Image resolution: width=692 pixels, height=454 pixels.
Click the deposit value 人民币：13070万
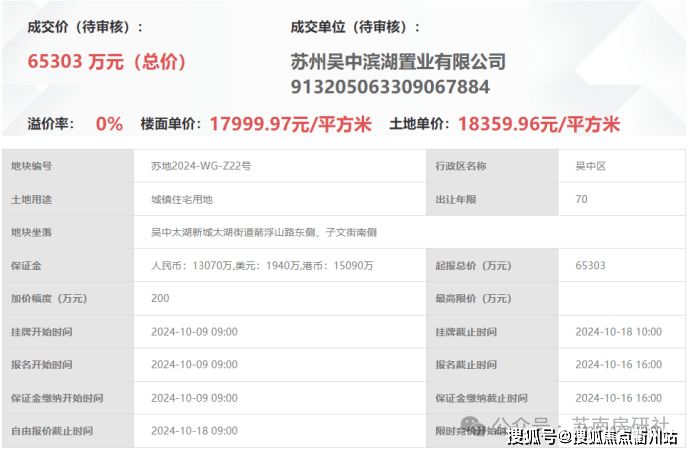click(192, 266)
